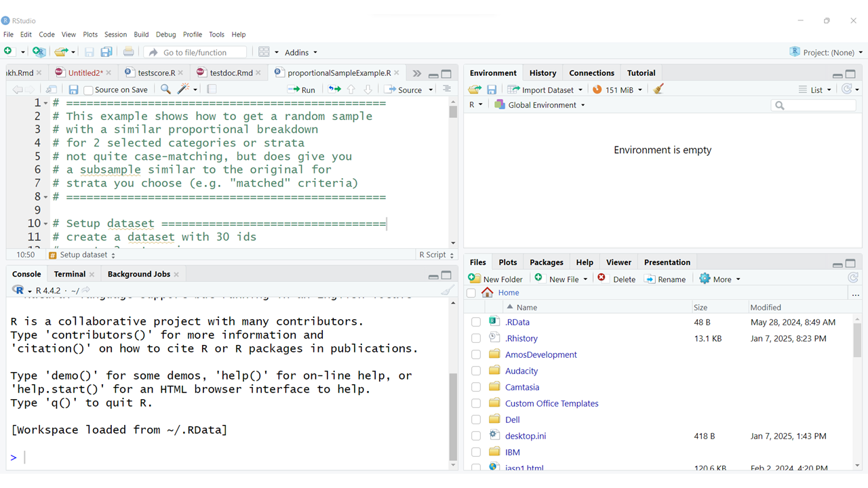This screenshot has width=868, height=488.
Task: Save the current script with the disk icon
Action: coord(73,89)
